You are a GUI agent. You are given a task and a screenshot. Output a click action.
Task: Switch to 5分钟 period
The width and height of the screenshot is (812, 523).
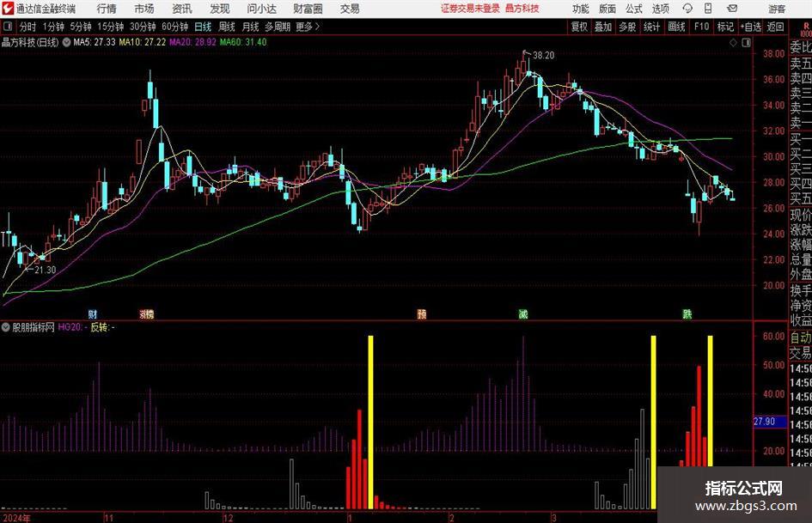pyautogui.click(x=81, y=27)
